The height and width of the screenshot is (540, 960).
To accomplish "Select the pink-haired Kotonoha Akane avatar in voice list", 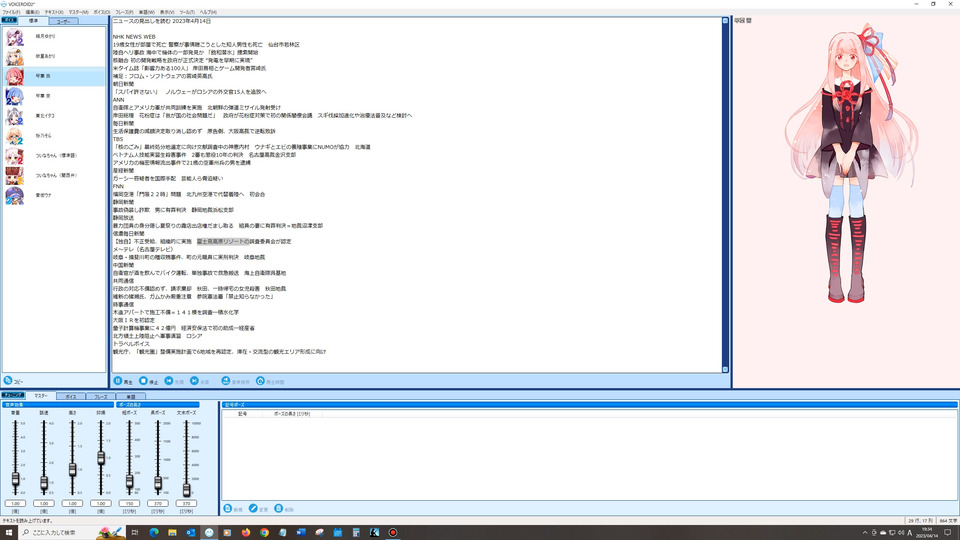I will click(x=15, y=77).
